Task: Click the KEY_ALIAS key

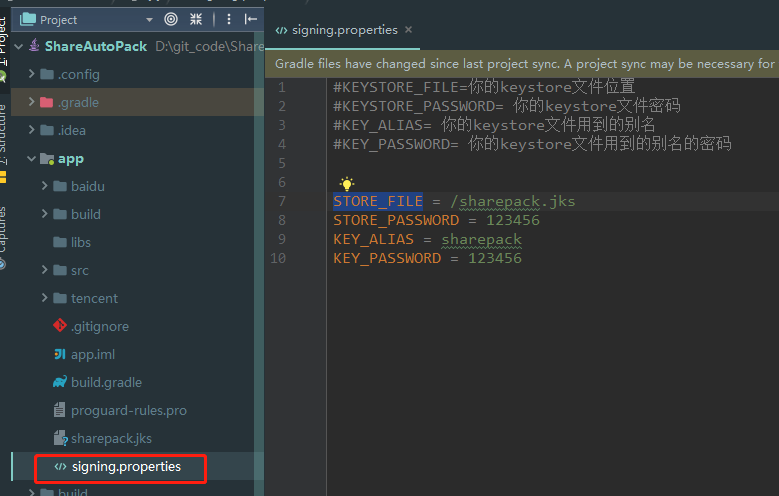Action: 374,240
